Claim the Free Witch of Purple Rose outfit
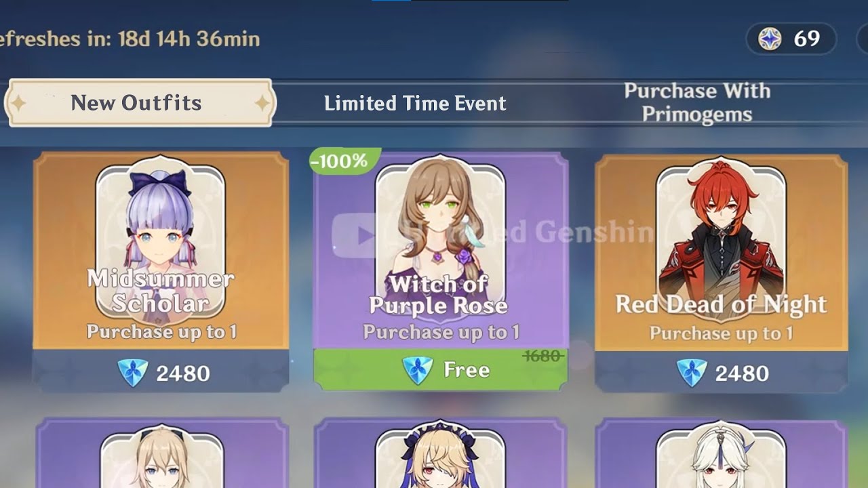Viewport: 868px width, 488px height. pyautogui.click(x=440, y=369)
